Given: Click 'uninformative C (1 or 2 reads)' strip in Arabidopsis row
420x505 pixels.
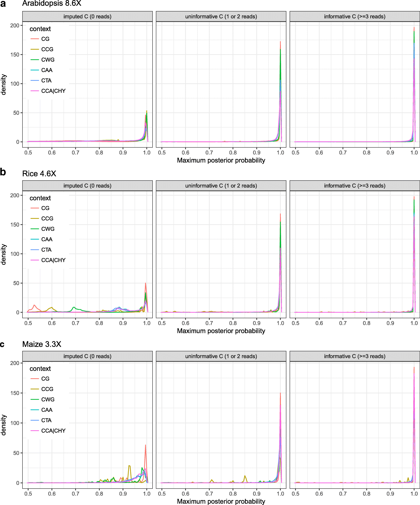Looking at the screenshot, I should click(221, 16).
